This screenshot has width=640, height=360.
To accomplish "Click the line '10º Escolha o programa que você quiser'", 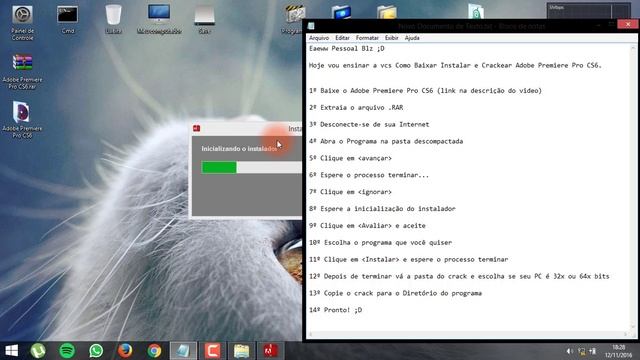I will pos(380,242).
